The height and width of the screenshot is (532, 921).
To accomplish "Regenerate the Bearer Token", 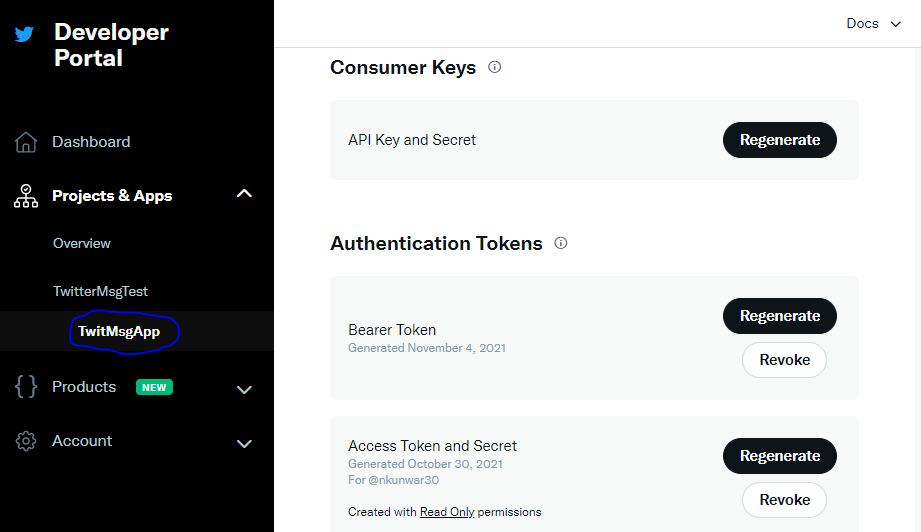I will point(779,316).
